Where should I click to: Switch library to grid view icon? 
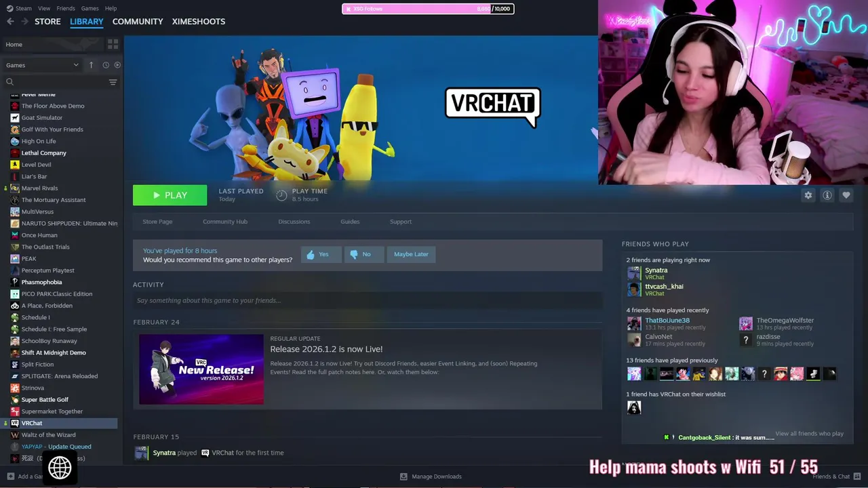[113, 44]
